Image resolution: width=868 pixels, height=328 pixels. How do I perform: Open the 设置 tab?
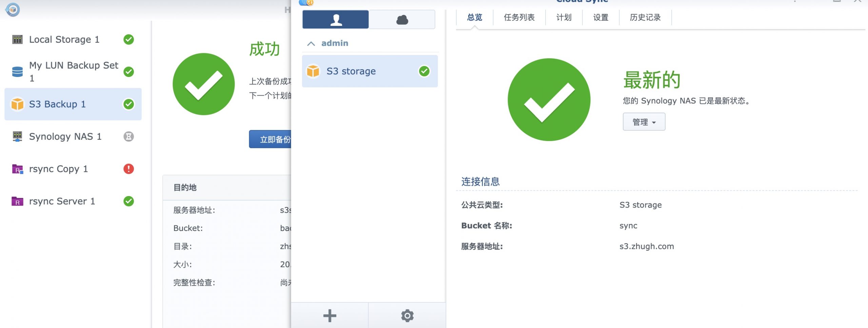point(601,17)
